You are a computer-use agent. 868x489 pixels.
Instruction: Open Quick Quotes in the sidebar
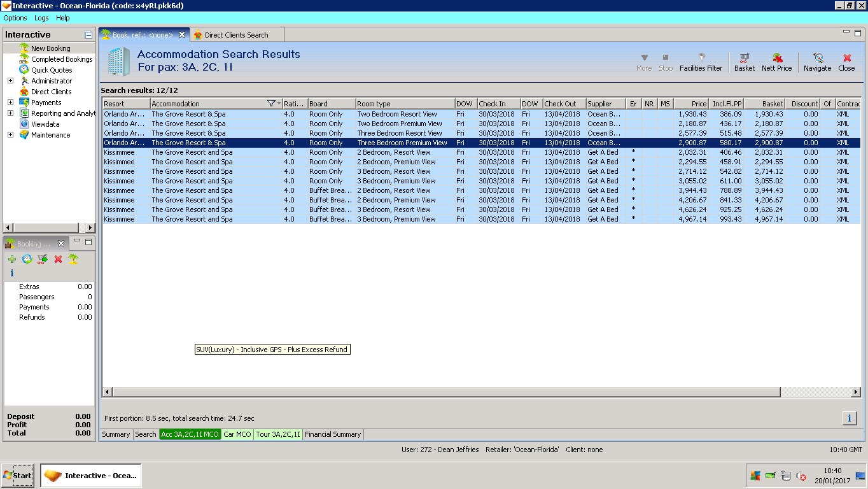point(52,70)
